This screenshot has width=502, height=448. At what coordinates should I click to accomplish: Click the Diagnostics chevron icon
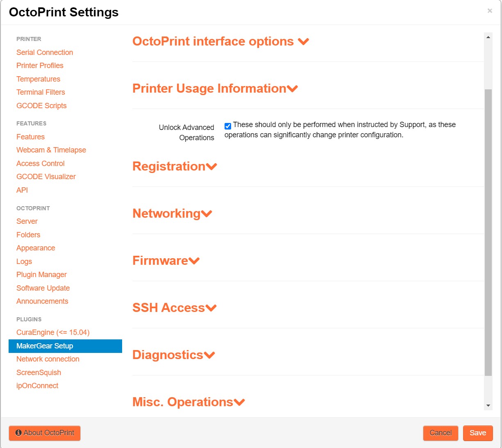[209, 355]
